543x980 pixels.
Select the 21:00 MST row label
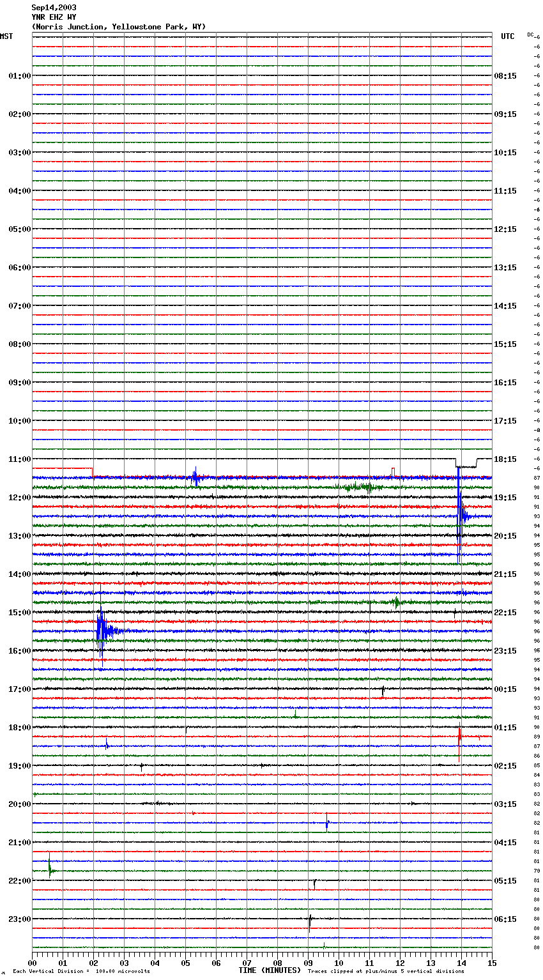(x=19, y=843)
